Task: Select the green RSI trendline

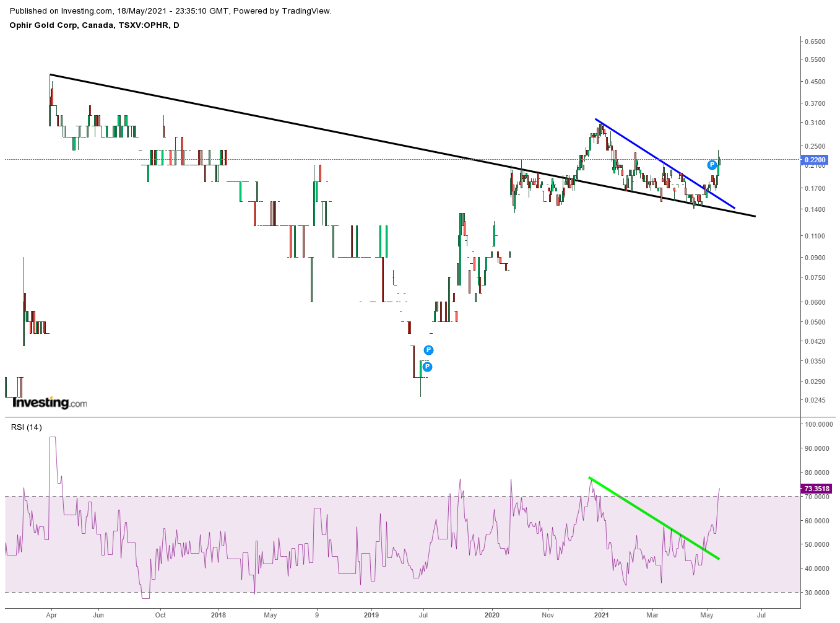Action: [x=654, y=518]
